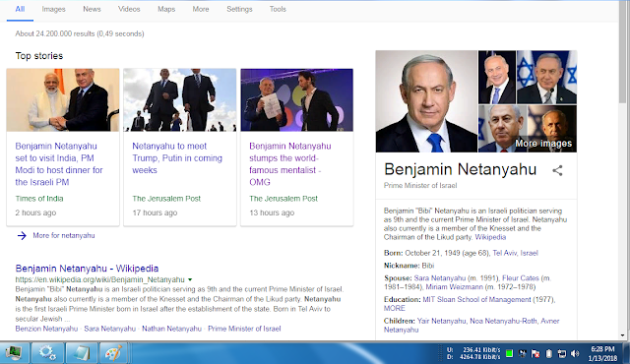Screen dimensions: 630x364
Task: Click the page vertical scrollbar
Action: (x=622, y=51)
